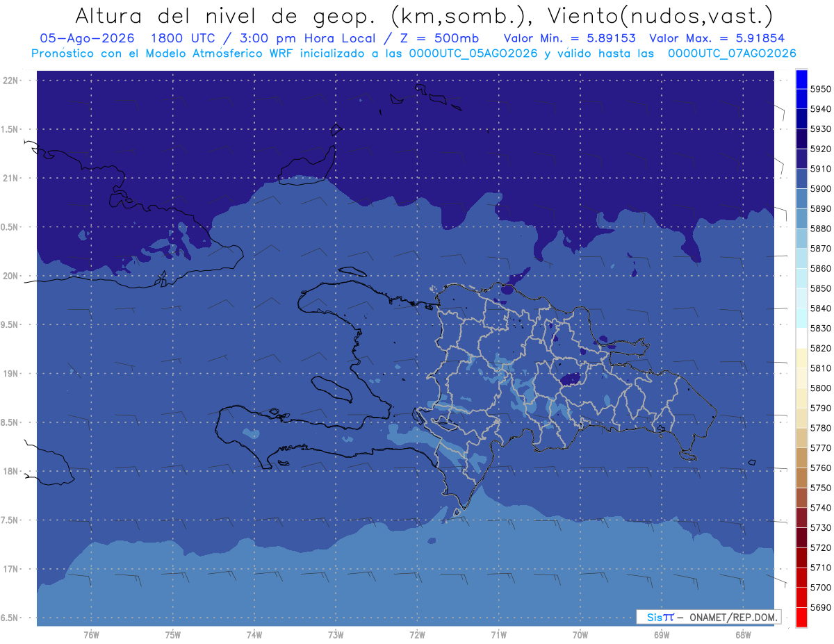Click the '9.5N' latitude axis label
Image resolution: width=834 pixels, height=644 pixels.
(x=10, y=324)
